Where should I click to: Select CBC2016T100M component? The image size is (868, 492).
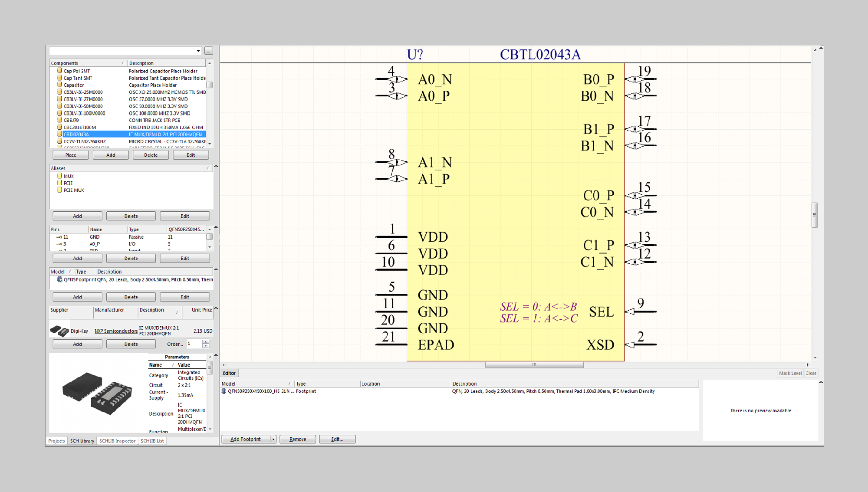[128, 127]
